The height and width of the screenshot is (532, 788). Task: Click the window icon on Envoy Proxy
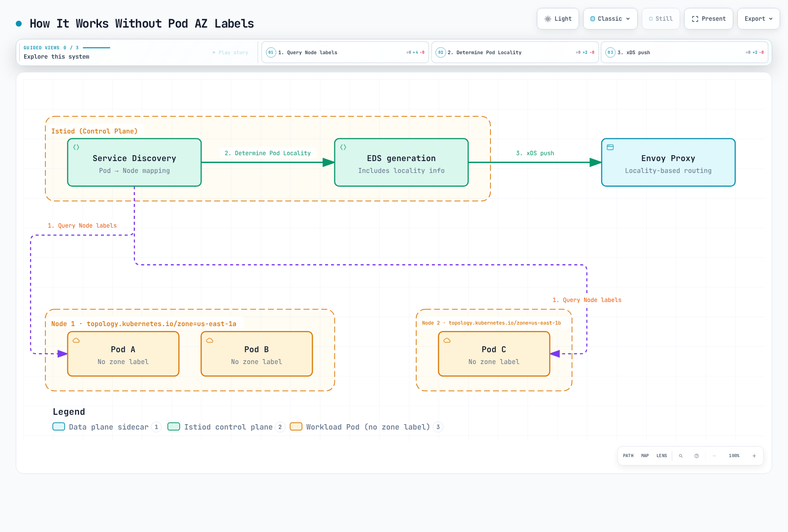click(x=610, y=147)
